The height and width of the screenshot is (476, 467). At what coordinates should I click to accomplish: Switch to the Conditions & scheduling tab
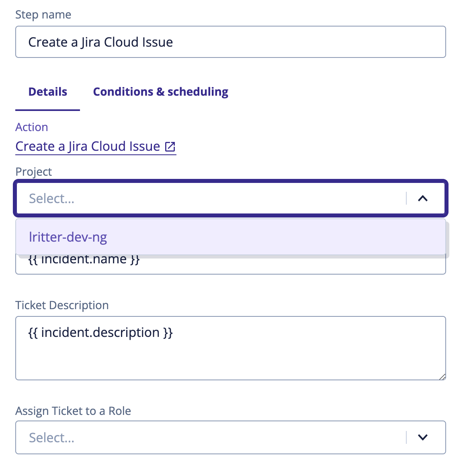click(x=160, y=92)
